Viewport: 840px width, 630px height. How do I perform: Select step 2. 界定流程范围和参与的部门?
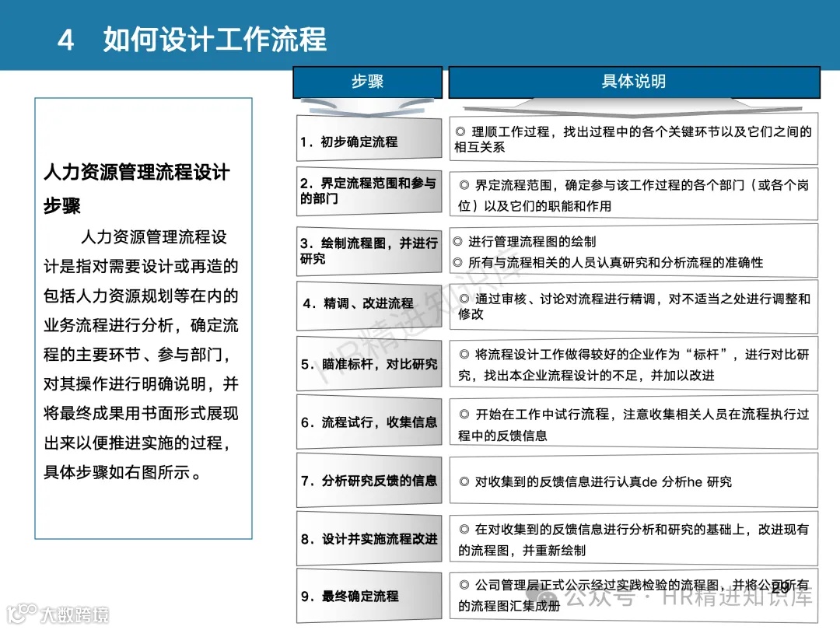coord(366,191)
